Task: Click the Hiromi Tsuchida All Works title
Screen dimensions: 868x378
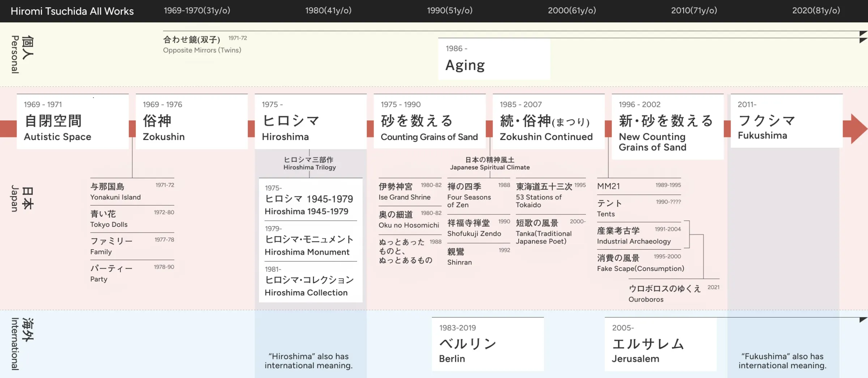Action: [x=72, y=11]
